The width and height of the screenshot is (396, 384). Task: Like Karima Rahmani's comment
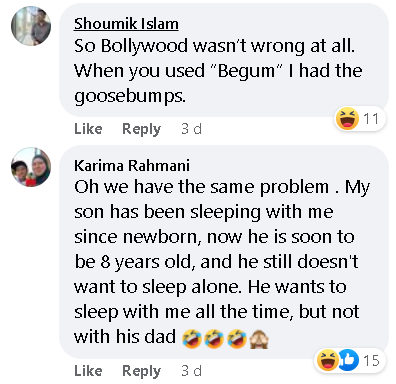click(88, 371)
